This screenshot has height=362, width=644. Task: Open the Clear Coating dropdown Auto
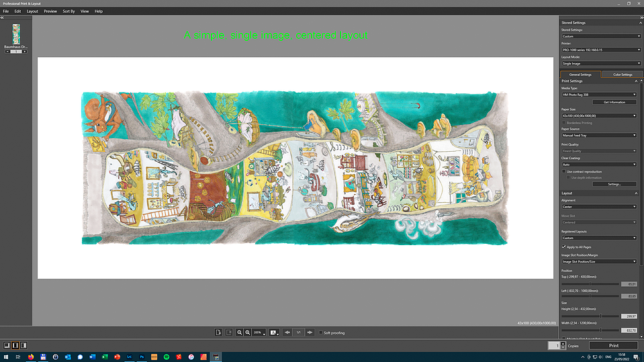point(599,165)
